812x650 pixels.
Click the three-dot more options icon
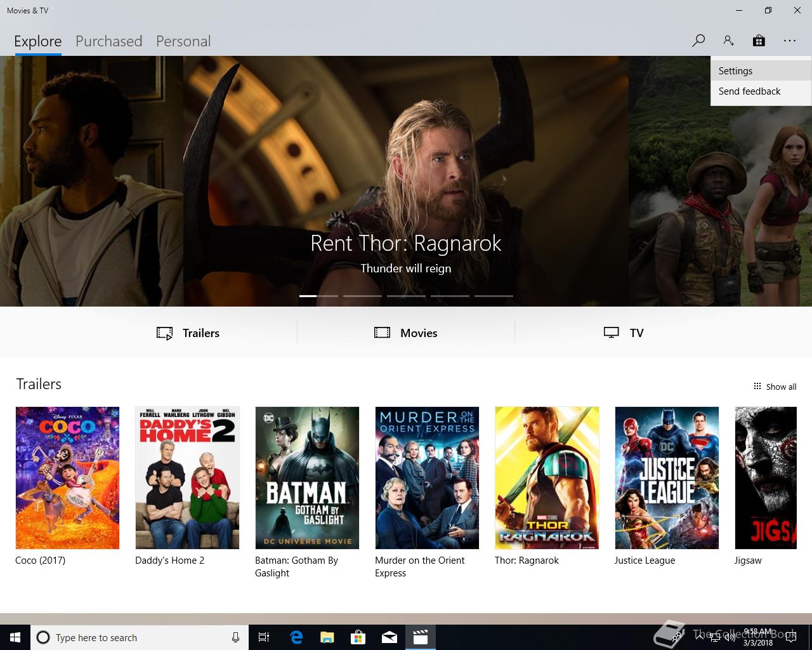pos(789,41)
